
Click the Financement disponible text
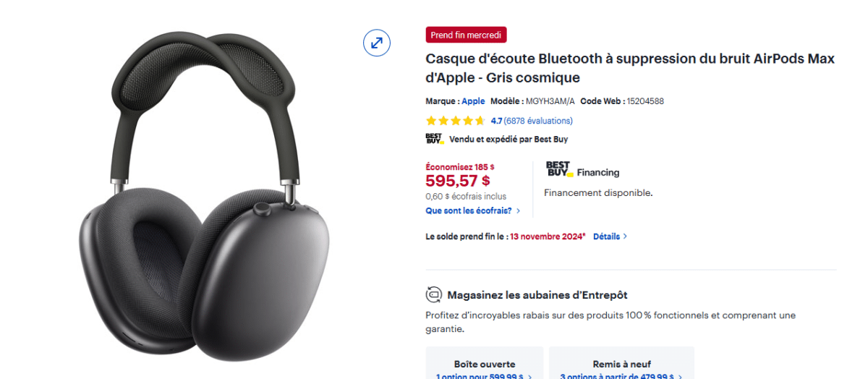click(598, 193)
